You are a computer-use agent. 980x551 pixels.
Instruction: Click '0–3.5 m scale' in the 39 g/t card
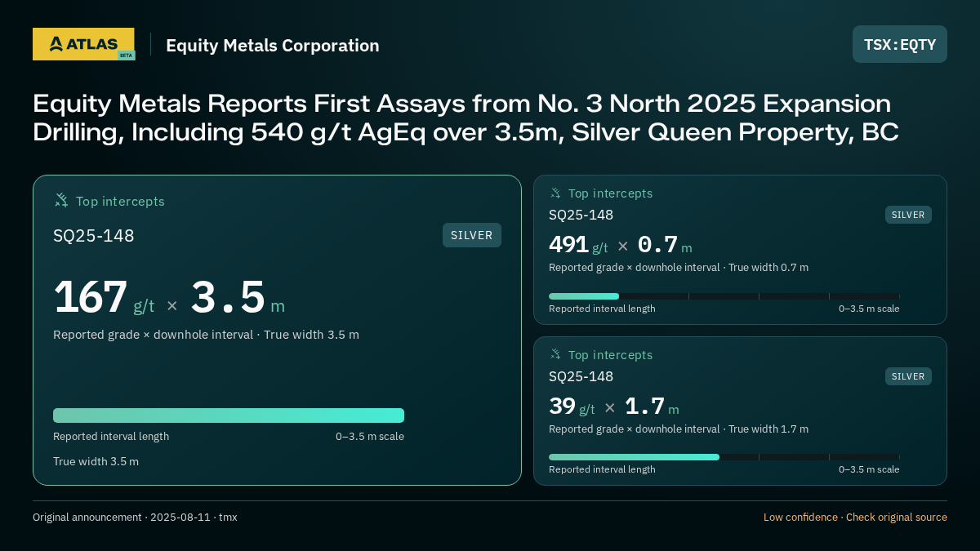point(869,469)
